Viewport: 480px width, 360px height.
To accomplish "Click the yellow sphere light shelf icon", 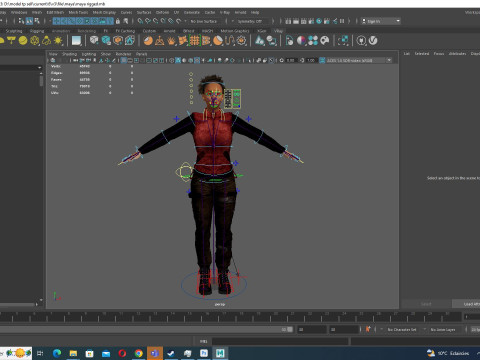I will coord(23,41).
